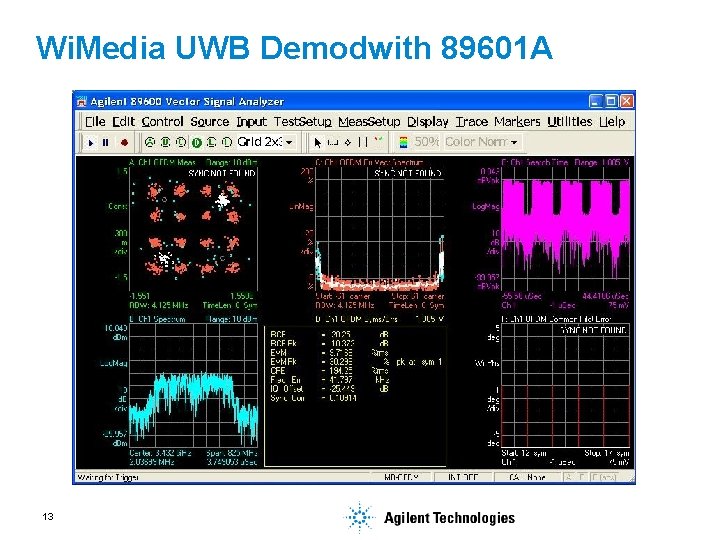
Task: Select trace E icon in toolbar
Action: click(212, 142)
